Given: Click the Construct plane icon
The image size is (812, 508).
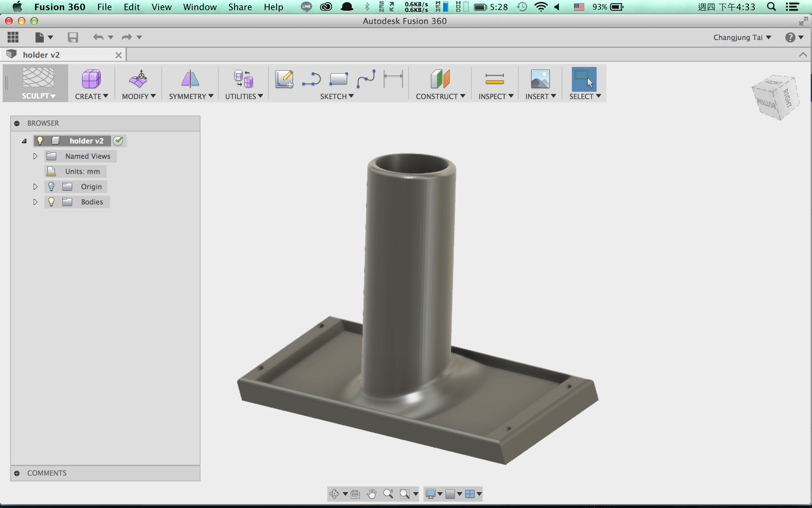Looking at the screenshot, I should [x=440, y=79].
